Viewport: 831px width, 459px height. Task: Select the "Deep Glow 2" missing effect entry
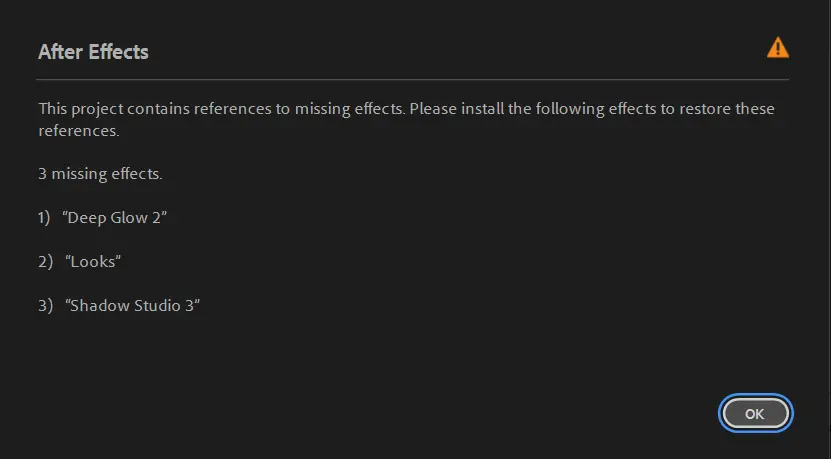pos(114,218)
